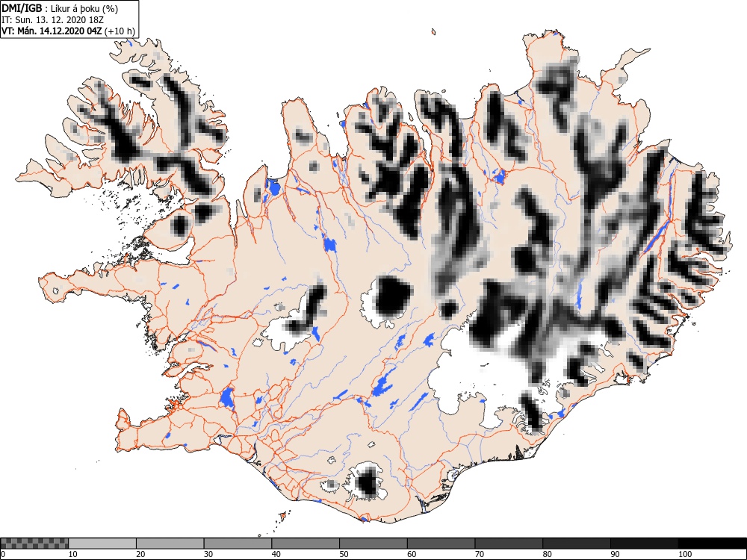
Task: Click legend tick label '30'
Action: pos(208,554)
